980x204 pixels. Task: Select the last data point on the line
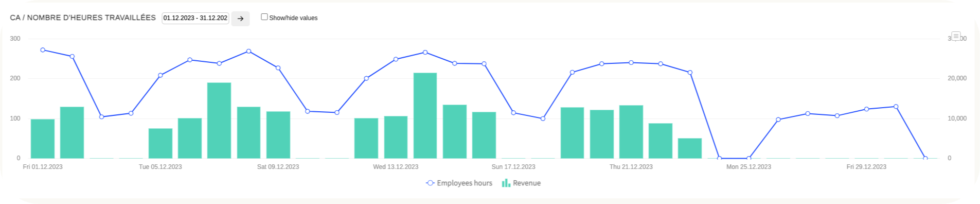925,158
